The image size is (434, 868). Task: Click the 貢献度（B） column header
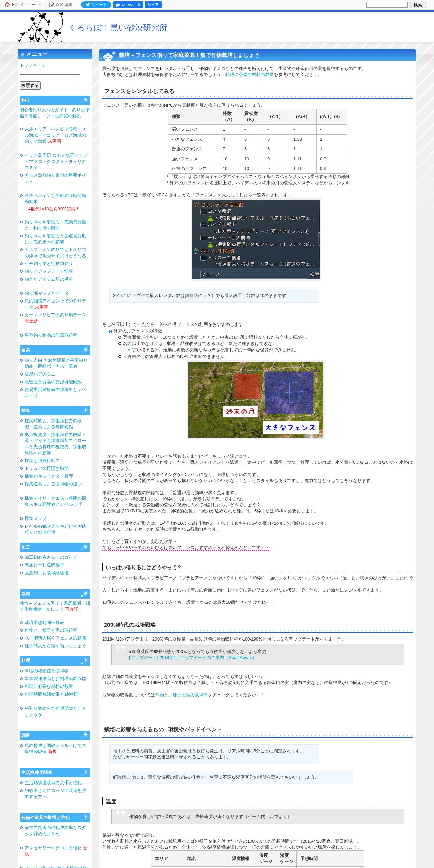[x=252, y=117]
